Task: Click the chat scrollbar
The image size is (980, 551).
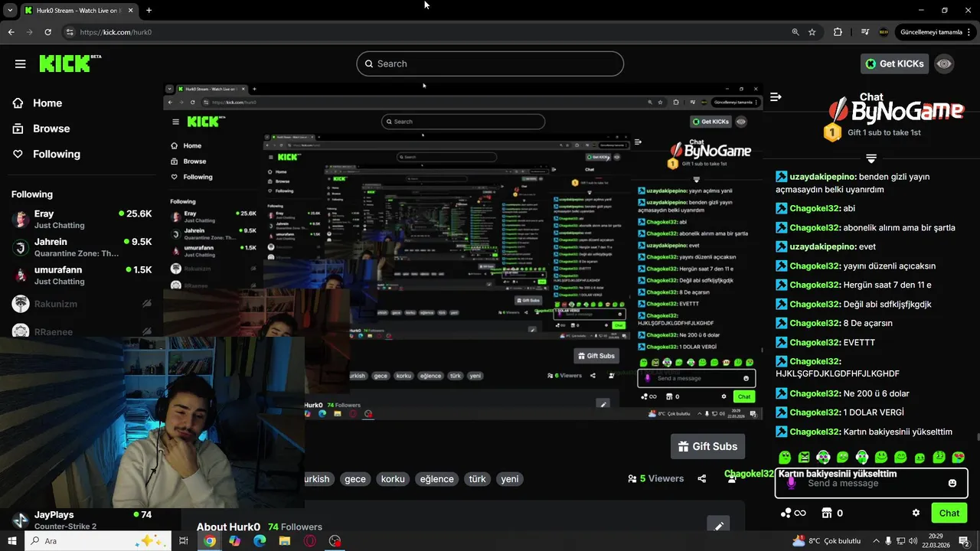Action: point(977,438)
